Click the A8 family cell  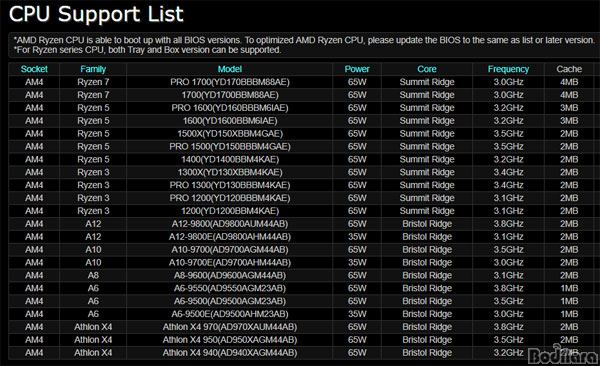point(93,276)
